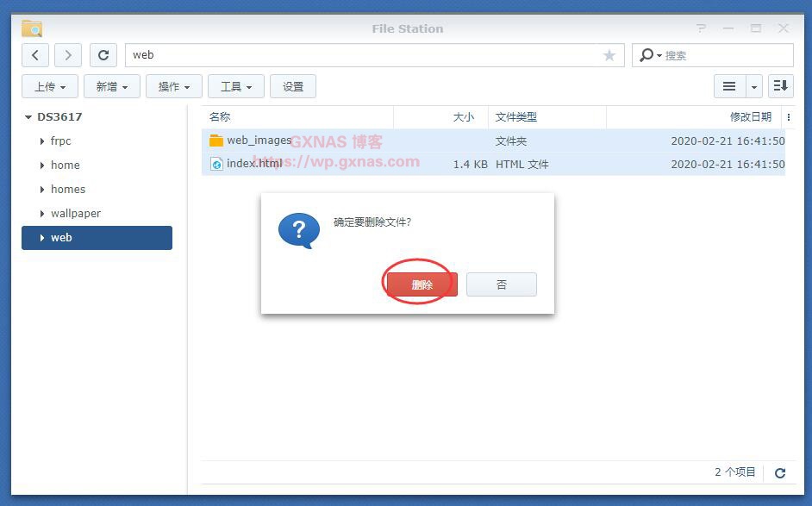812x506 pixels.
Task: Confirm deletion with 删除 button
Action: point(422,284)
